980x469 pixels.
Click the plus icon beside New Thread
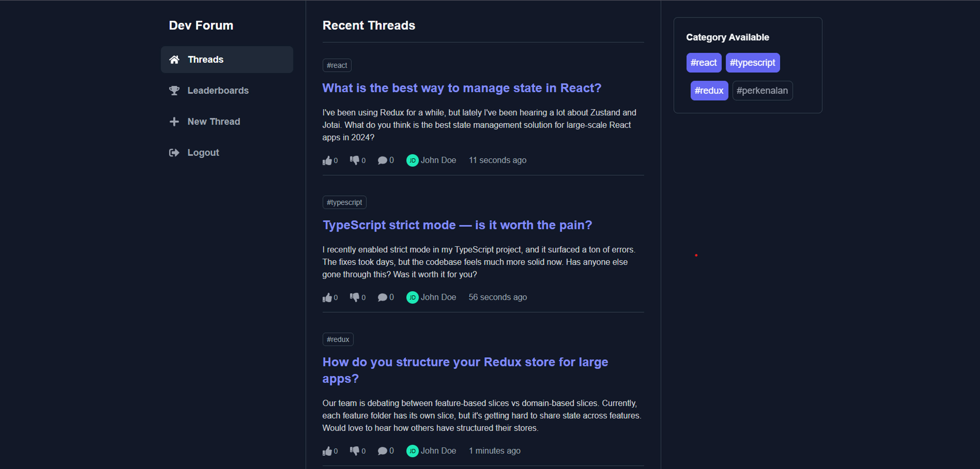(x=174, y=122)
